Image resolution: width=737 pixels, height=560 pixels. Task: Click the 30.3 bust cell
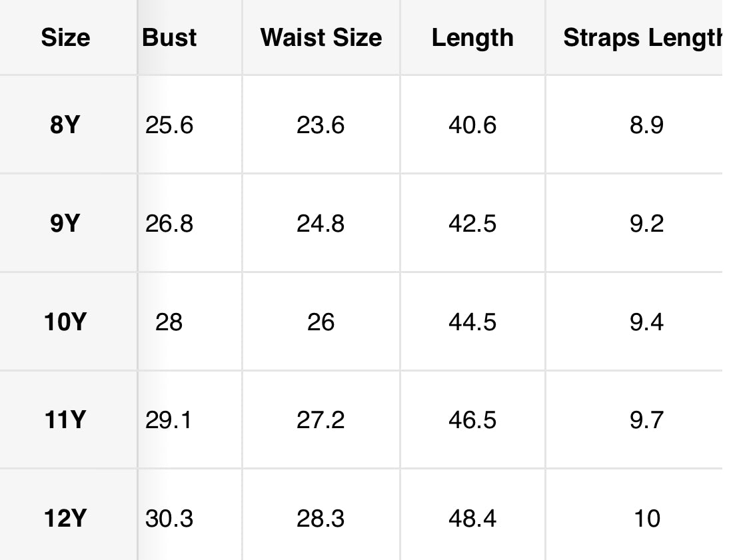[x=169, y=519]
